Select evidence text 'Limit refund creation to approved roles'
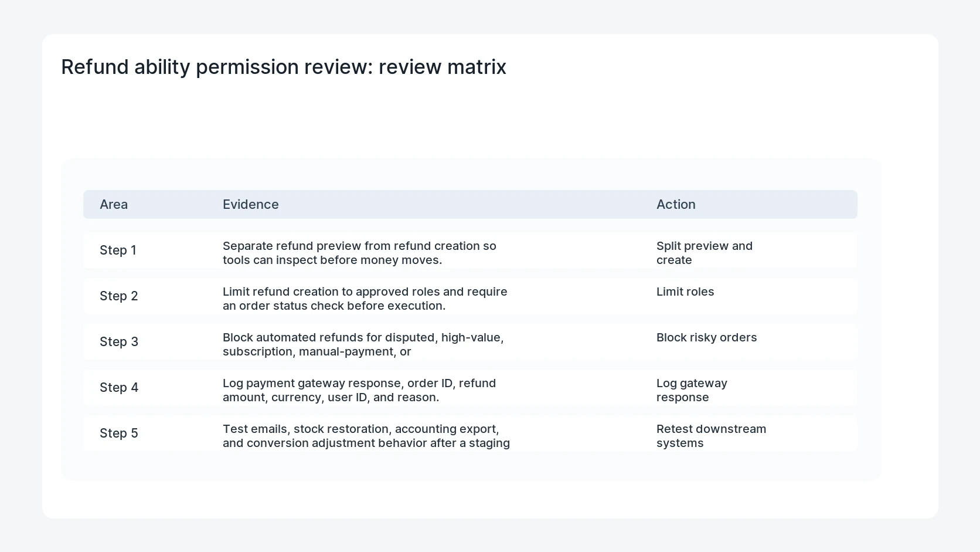The image size is (980, 552). coord(331,292)
